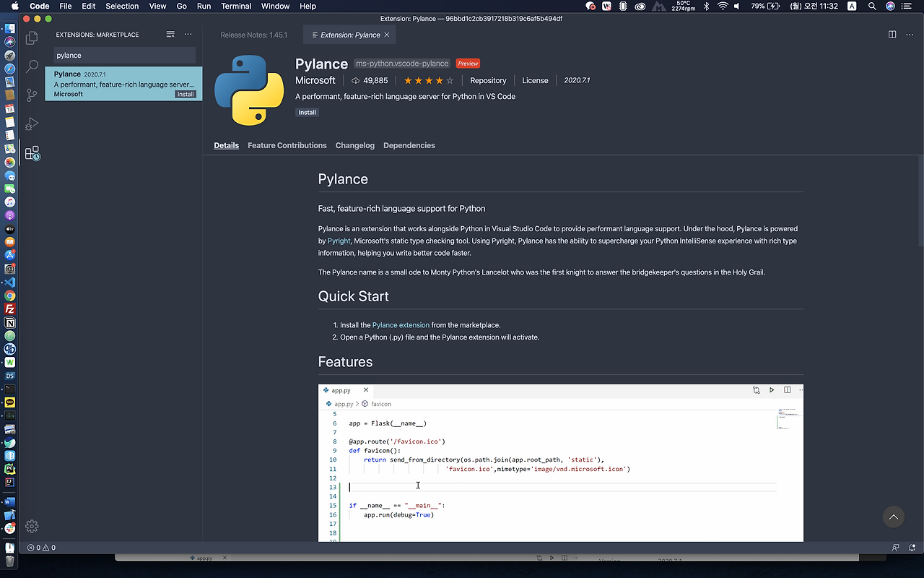The height and width of the screenshot is (578, 924).
Task: Open the Extensions view More Actions menu
Action: [x=188, y=34]
